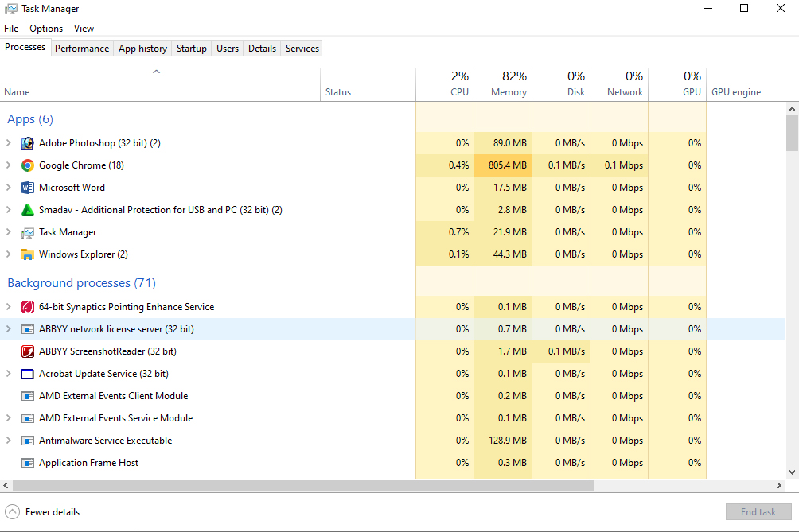Click the vertical scrollbar thumb
Image resolution: width=799 pixels, height=532 pixels.
click(x=792, y=134)
